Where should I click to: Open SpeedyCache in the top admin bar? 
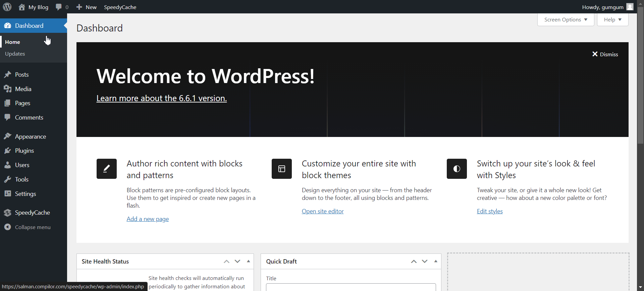point(120,7)
